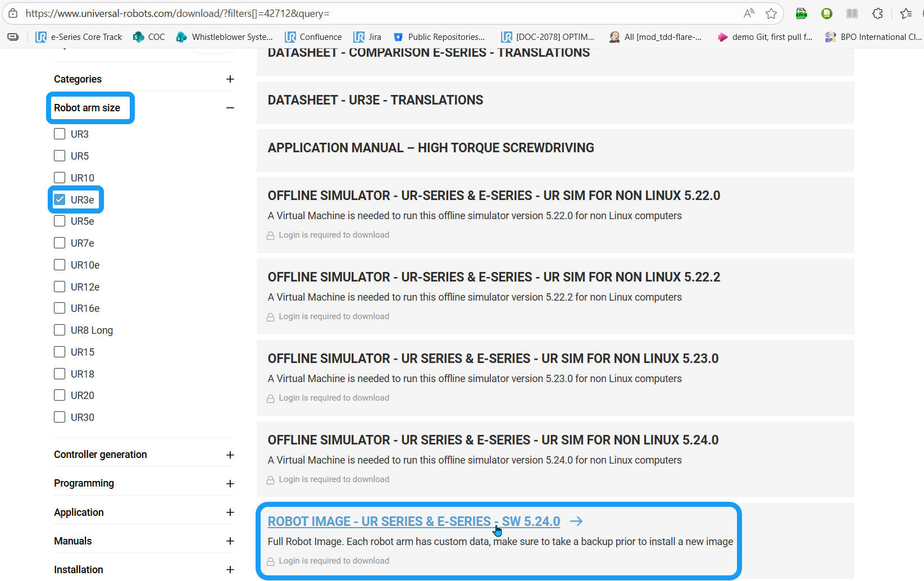Viewport: 924px width, 581px height.
Task: Open the Public Repositories bookmark
Action: (x=439, y=37)
